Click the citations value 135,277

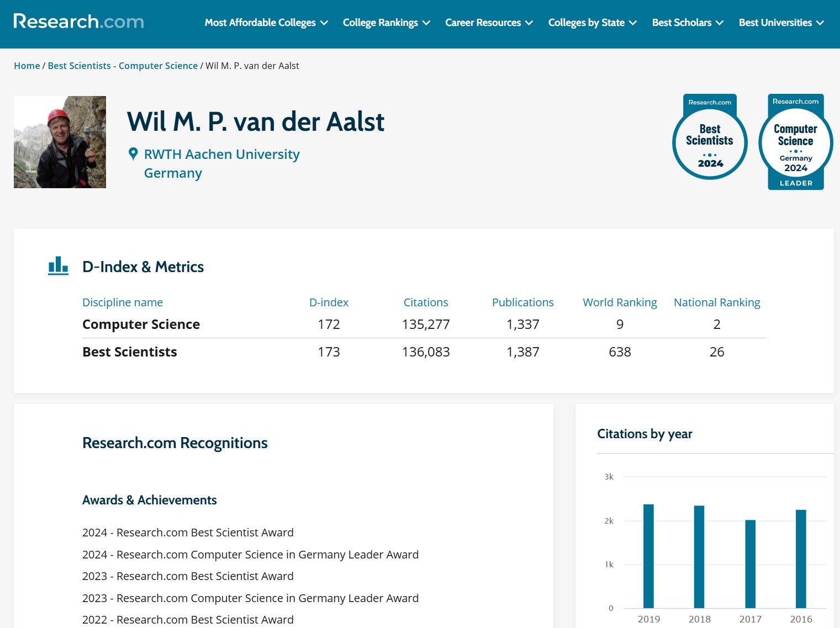tap(426, 324)
